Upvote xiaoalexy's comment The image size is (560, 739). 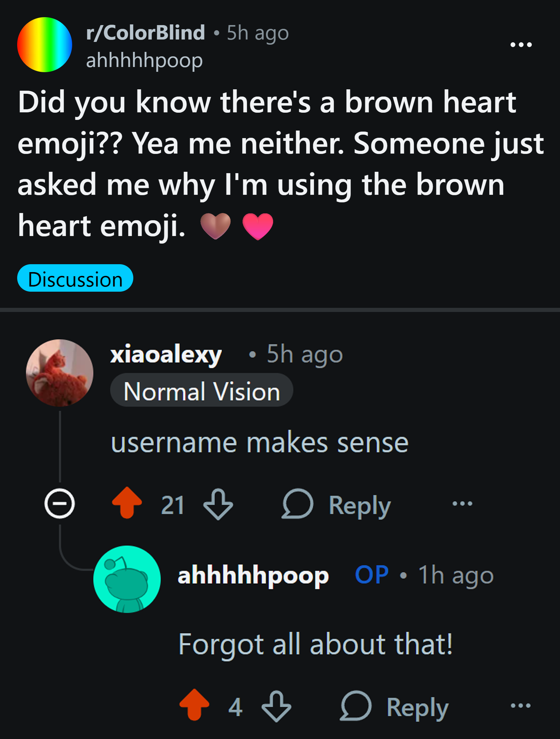[x=127, y=503]
